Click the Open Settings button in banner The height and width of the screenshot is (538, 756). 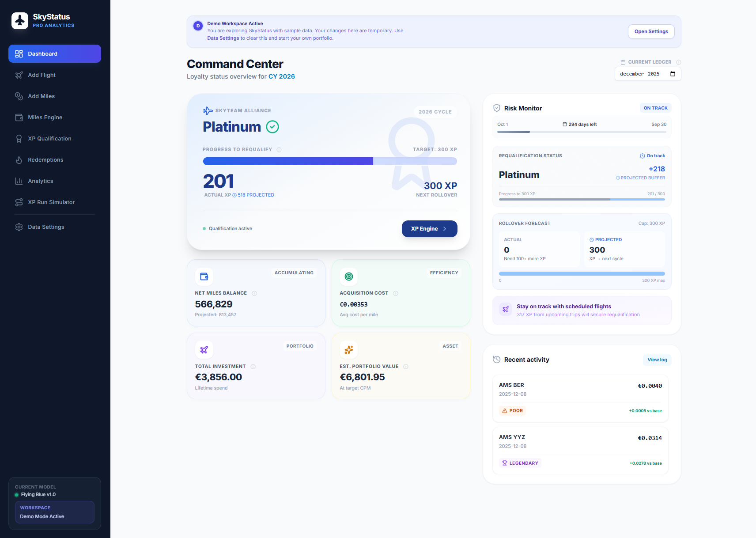[651, 31]
